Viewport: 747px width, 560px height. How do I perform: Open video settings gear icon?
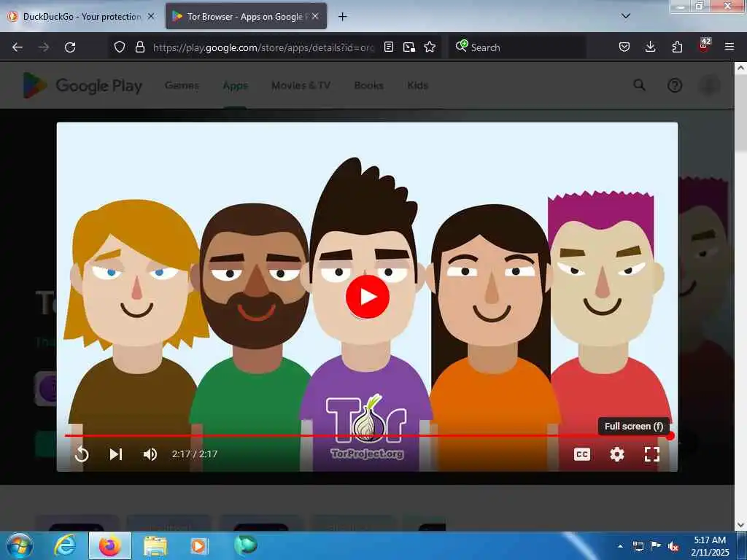click(x=617, y=454)
